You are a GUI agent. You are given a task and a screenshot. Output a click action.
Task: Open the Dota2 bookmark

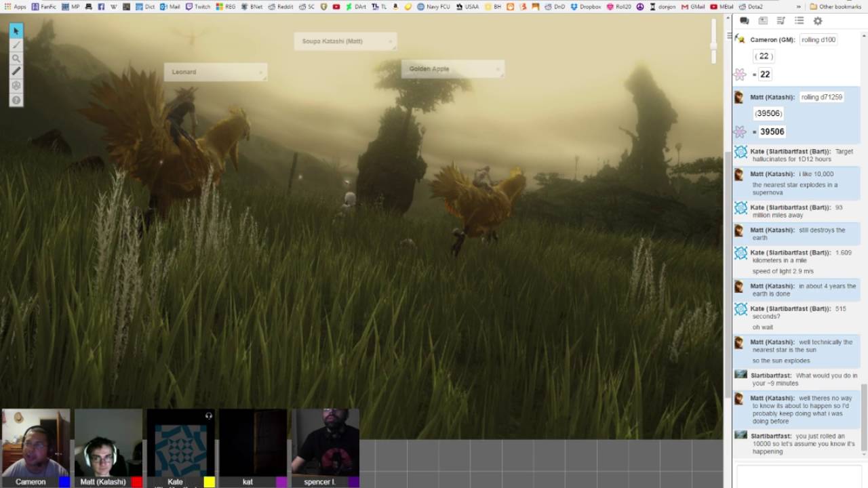(x=751, y=7)
